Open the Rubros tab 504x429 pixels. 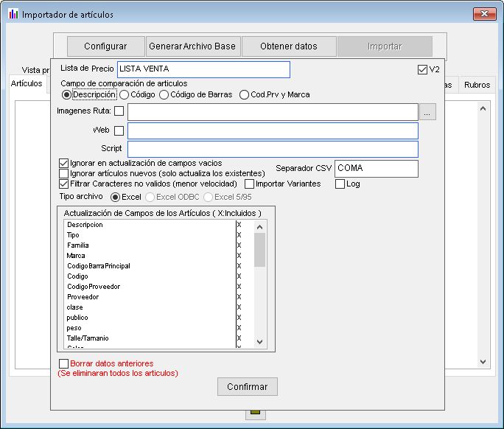(477, 85)
